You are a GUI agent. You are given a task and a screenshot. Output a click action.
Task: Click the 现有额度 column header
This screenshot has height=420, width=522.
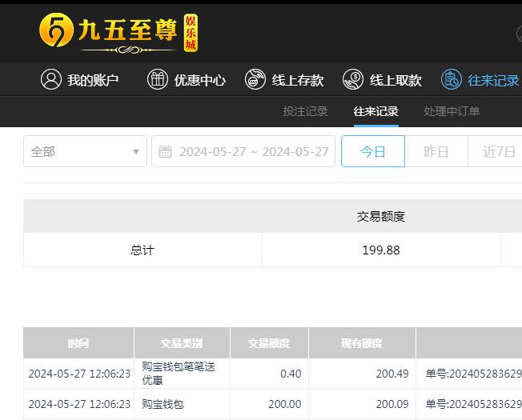[362, 343]
